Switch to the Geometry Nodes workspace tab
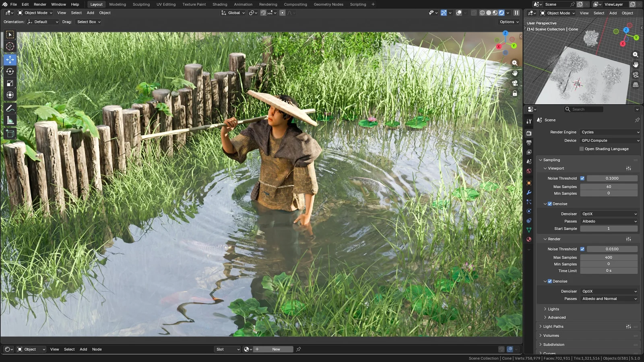644x362 pixels. click(x=328, y=4)
